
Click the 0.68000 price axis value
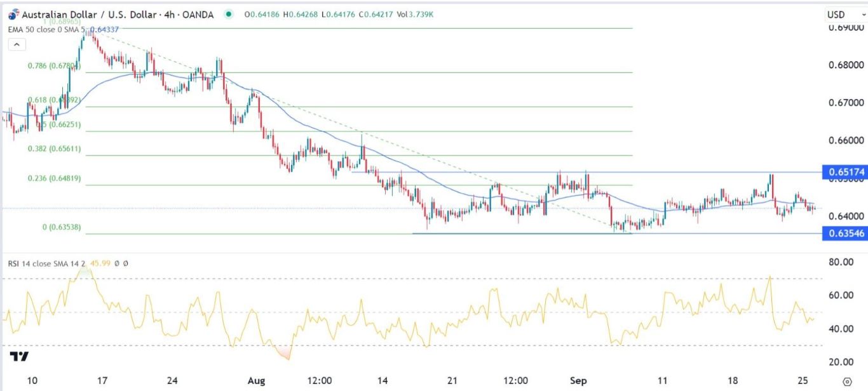(x=846, y=65)
